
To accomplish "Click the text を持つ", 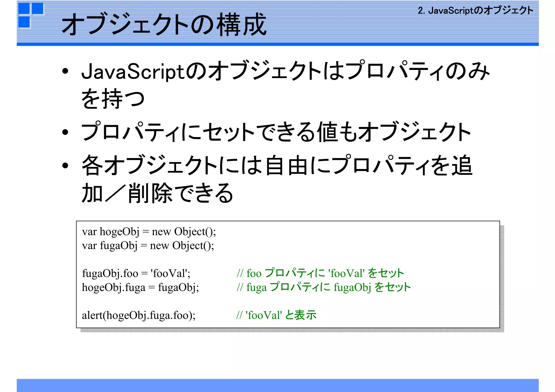I will pyautogui.click(x=113, y=99).
